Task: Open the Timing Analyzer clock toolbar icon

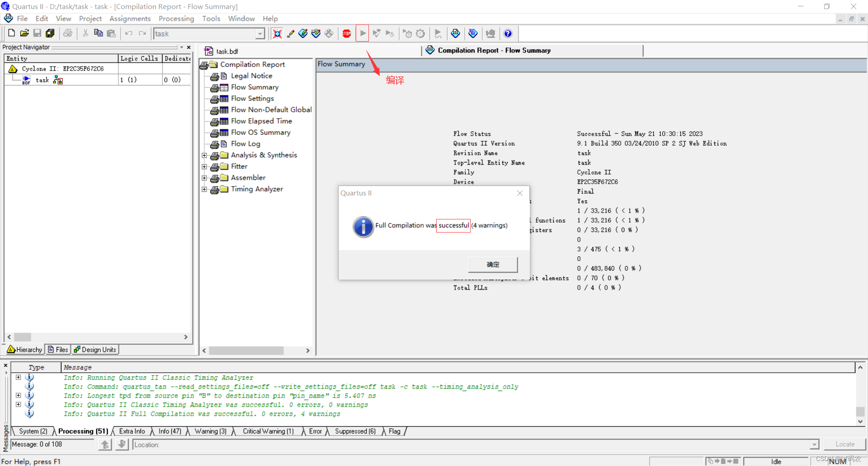Action: tap(420, 33)
